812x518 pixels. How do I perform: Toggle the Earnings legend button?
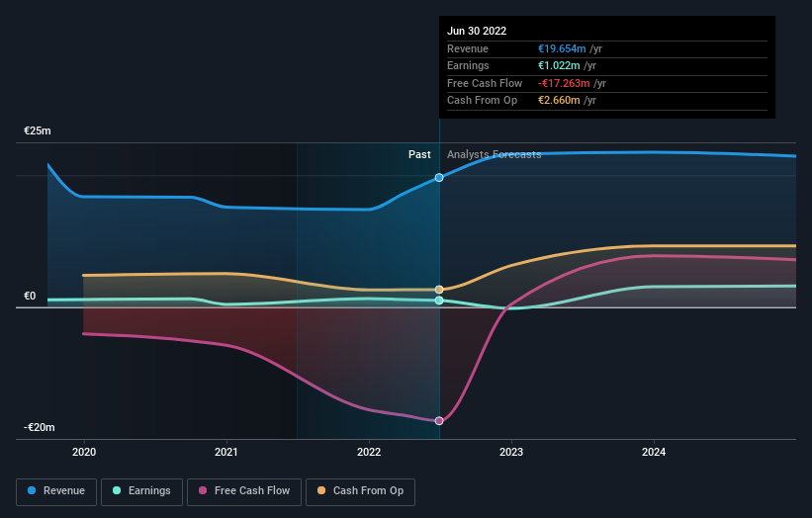coord(141,491)
